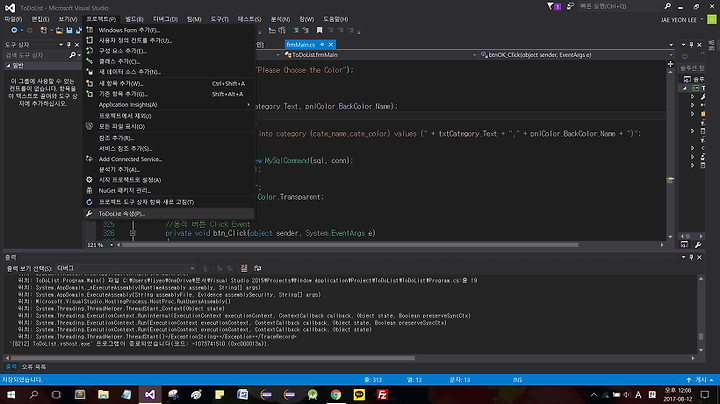Screen dimensions: 720x404
Task: Open Android Studio from taskbar
Action: pos(313,395)
